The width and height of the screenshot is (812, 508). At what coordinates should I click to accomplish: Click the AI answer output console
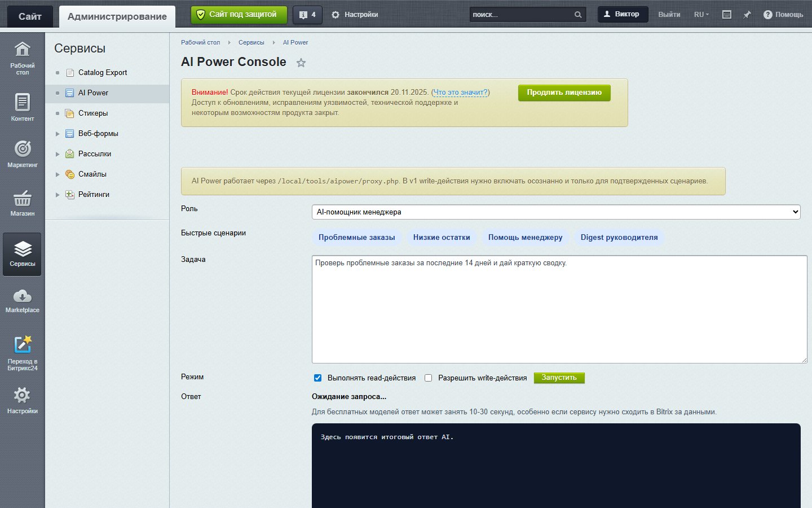pyautogui.click(x=556, y=466)
